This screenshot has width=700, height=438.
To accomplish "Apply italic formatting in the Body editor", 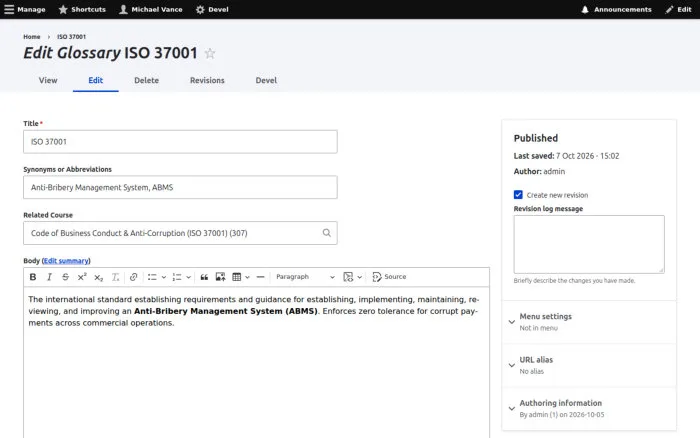I will coord(49,277).
